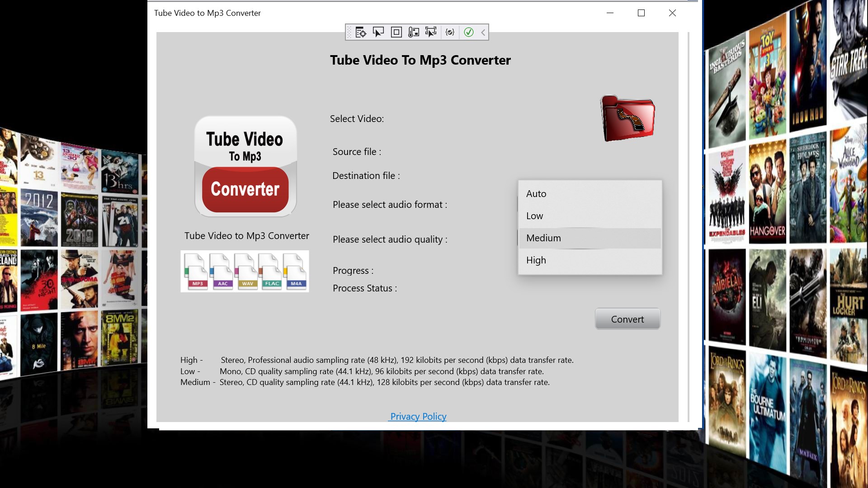Click the audio format icons strip image
868x488 pixels.
click(245, 271)
